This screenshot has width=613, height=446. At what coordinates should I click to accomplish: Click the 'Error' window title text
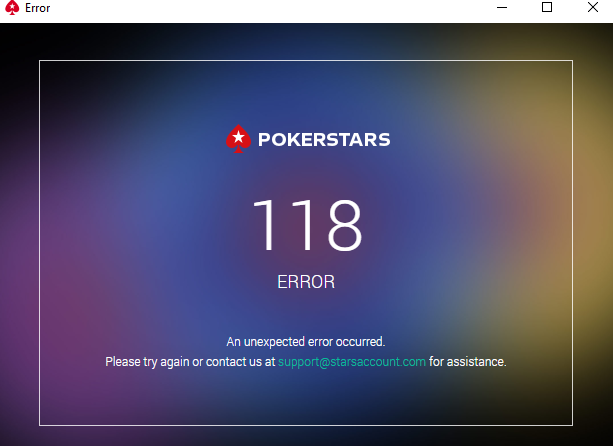point(38,8)
